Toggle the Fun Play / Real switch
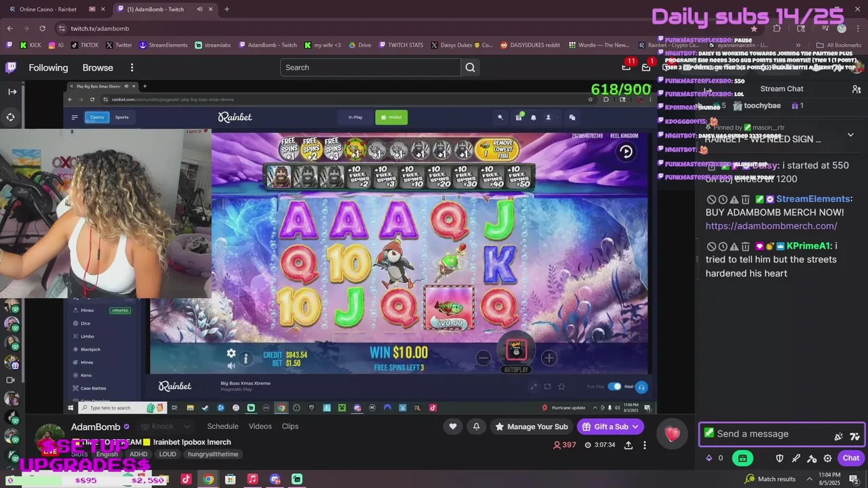 point(614,386)
